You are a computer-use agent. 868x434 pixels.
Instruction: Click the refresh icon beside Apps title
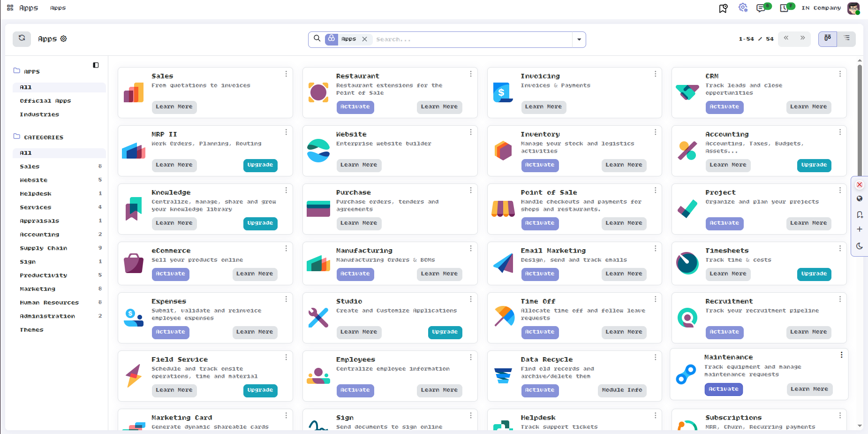pyautogui.click(x=22, y=38)
